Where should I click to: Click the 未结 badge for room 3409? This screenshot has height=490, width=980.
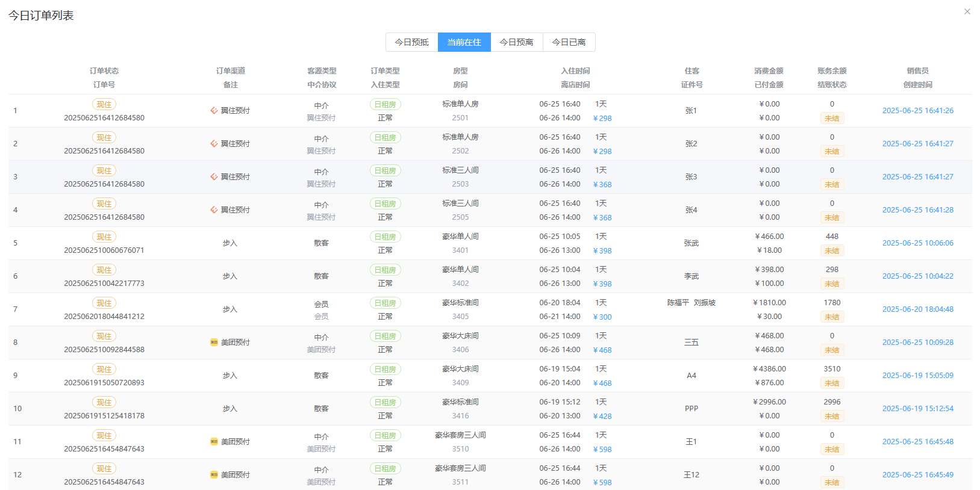pos(832,383)
